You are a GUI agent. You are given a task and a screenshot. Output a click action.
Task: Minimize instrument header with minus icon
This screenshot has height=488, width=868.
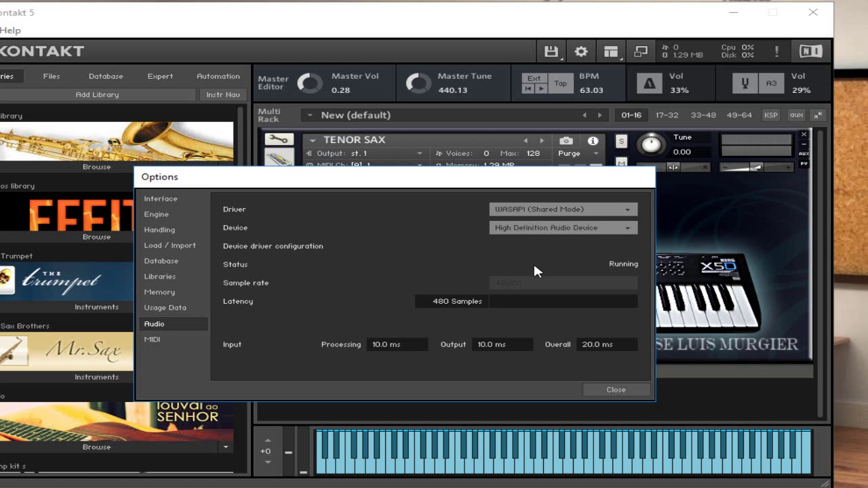coord(804,144)
